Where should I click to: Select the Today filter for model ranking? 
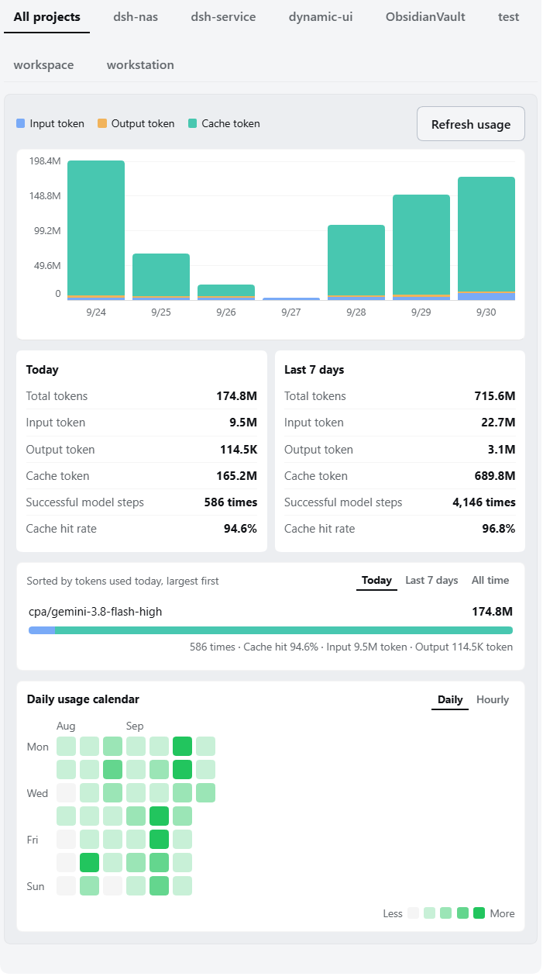pyautogui.click(x=376, y=581)
